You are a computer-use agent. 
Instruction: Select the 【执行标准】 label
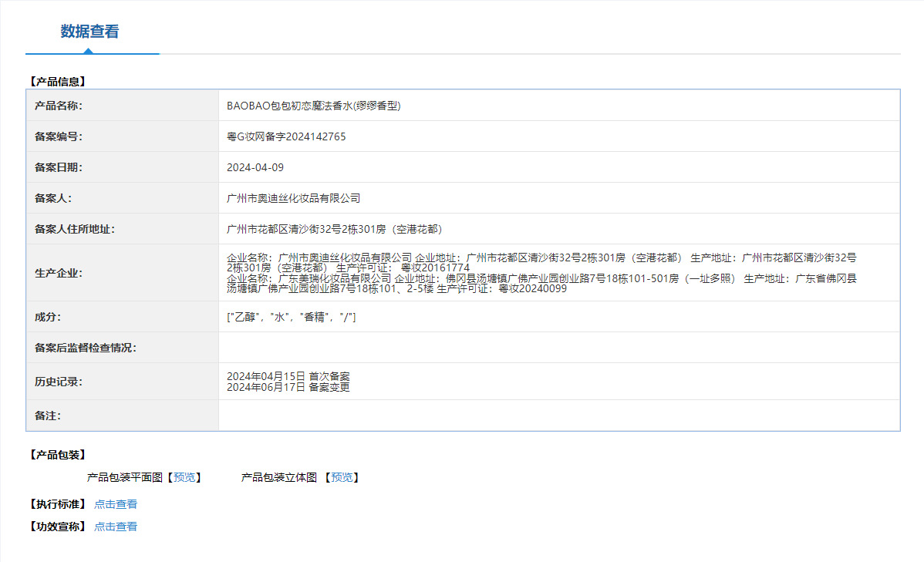point(58,504)
